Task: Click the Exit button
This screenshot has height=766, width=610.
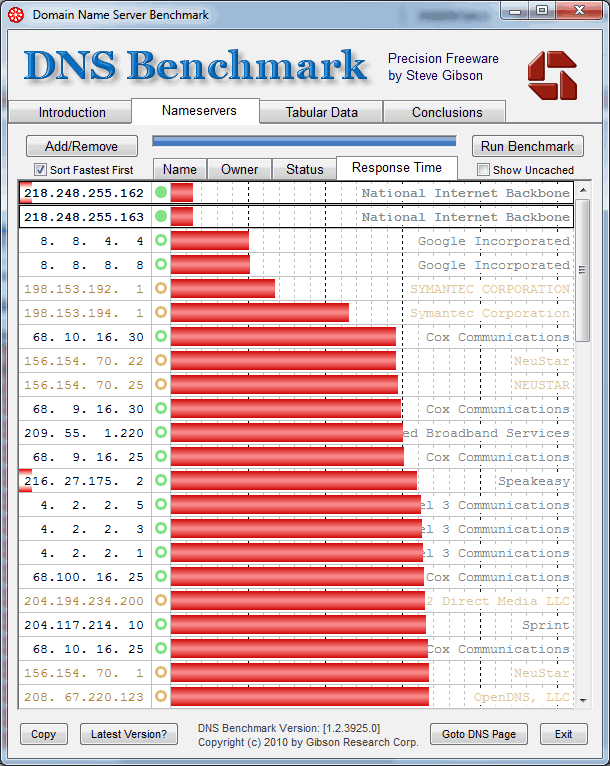Action: [563, 734]
